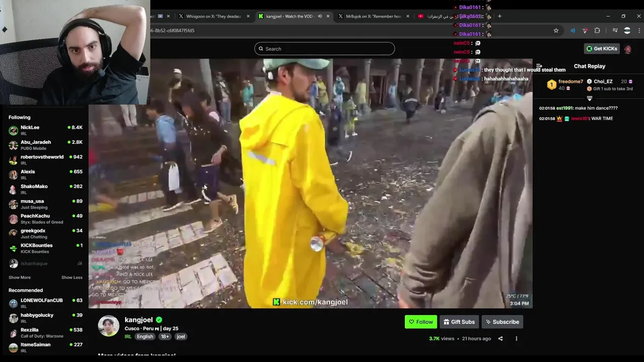Open habbygolucky recommended avatar
The image size is (644, 362).
14,318
